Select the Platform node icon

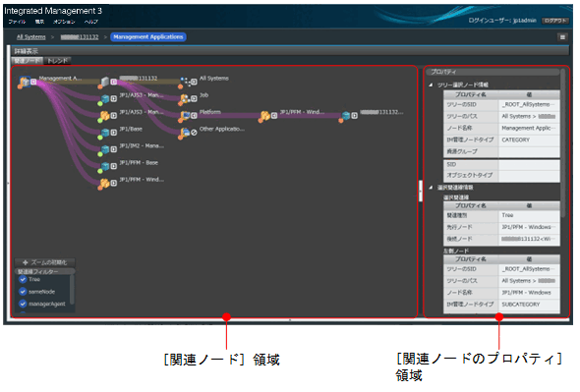pos(185,116)
